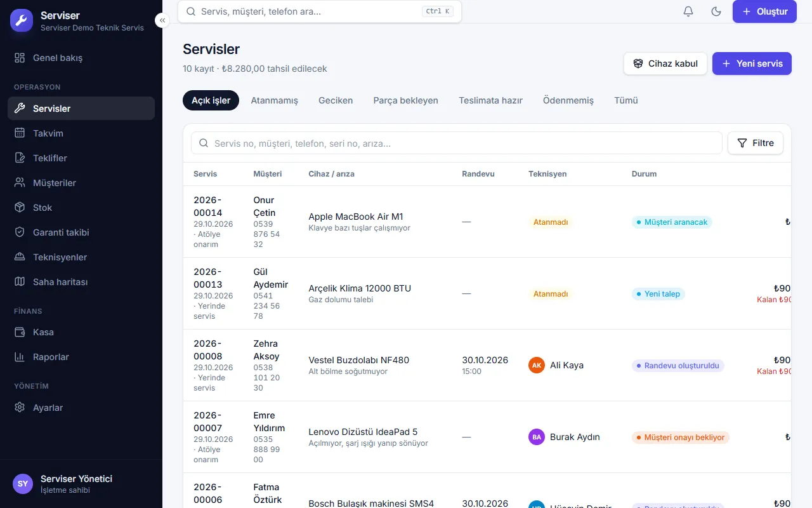The width and height of the screenshot is (812, 508).
Task: Click Burak Aydın's BA avatar
Action: 537,437
